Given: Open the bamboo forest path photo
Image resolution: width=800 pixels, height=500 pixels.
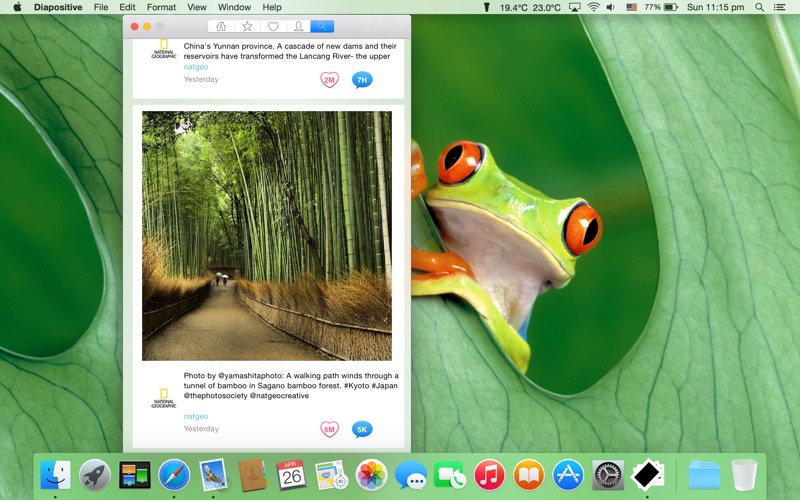Looking at the screenshot, I should (x=267, y=235).
